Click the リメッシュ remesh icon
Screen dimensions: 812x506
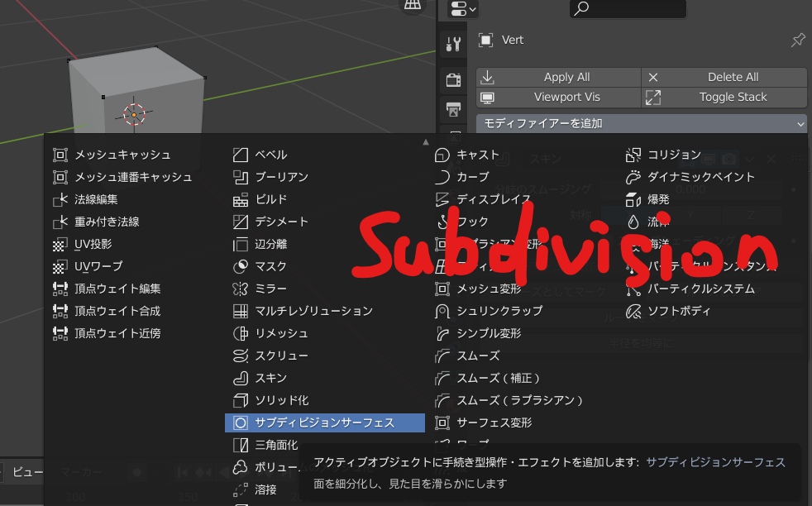point(241,333)
